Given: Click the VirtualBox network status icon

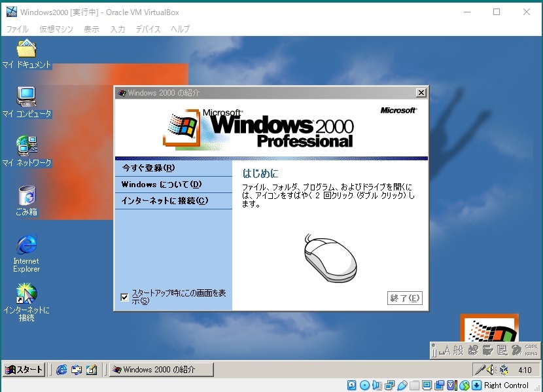Looking at the screenshot, I should tap(390, 385).
